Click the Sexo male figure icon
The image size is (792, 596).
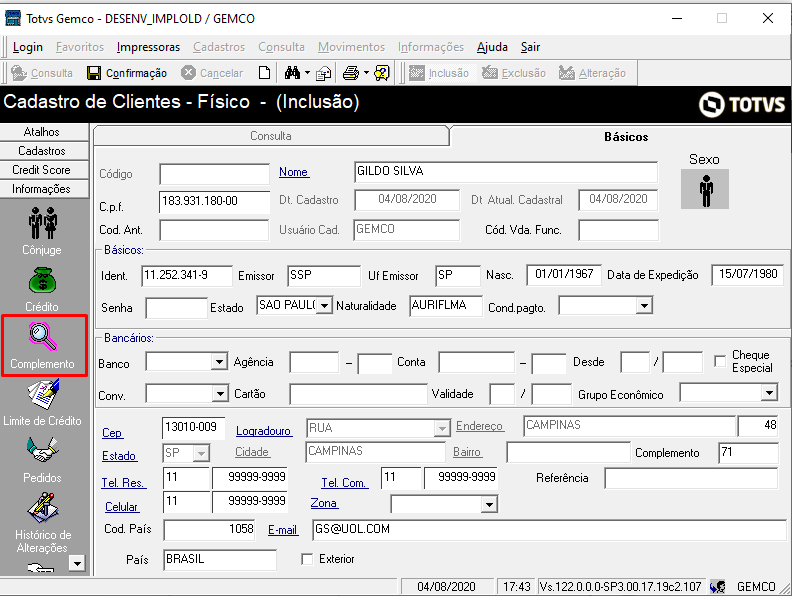[x=705, y=189]
